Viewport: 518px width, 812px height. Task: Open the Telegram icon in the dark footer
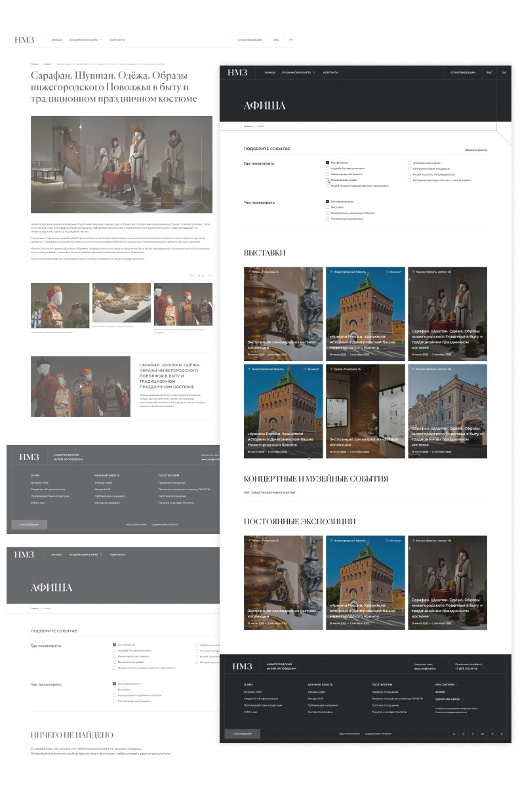[492, 733]
